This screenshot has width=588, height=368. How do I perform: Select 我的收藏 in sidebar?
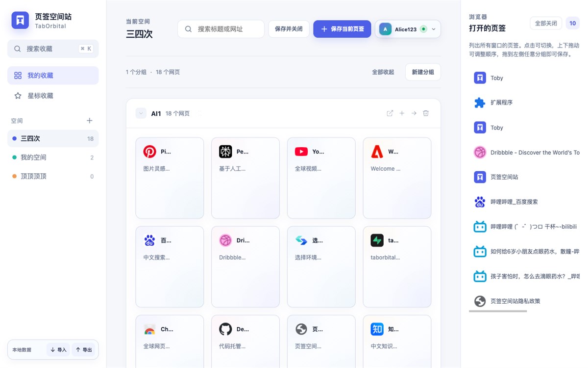pyautogui.click(x=53, y=76)
